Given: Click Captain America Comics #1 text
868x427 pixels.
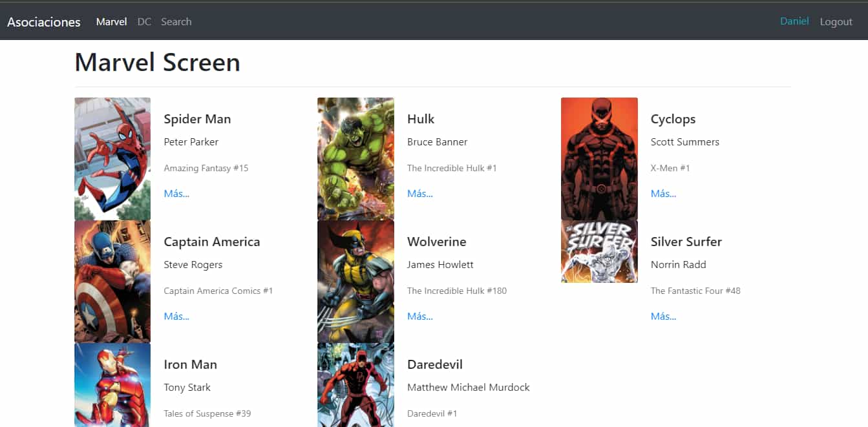Looking at the screenshot, I should click(218, 291).
